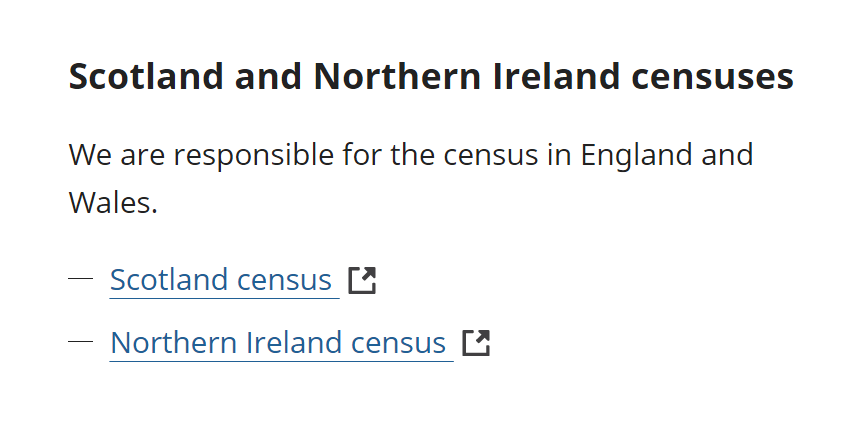Click the word 'censuses' in the heading

(712, 76)
